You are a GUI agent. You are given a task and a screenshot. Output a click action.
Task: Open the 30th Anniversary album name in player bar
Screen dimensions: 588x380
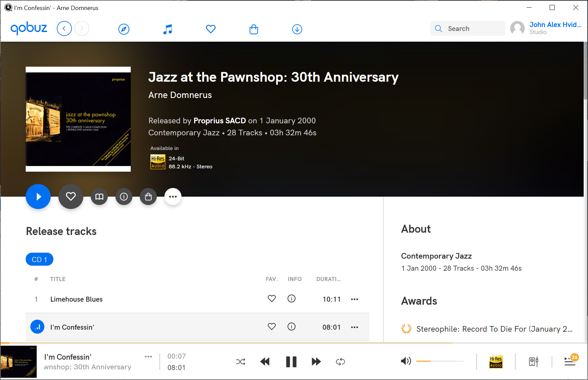point(88,367)
